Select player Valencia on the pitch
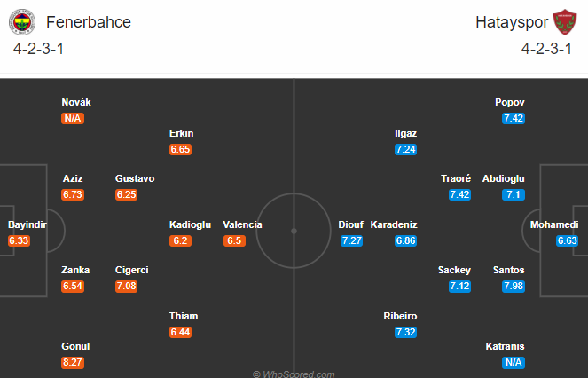Screen dimensions: 588x378 [x=242, y=224]
